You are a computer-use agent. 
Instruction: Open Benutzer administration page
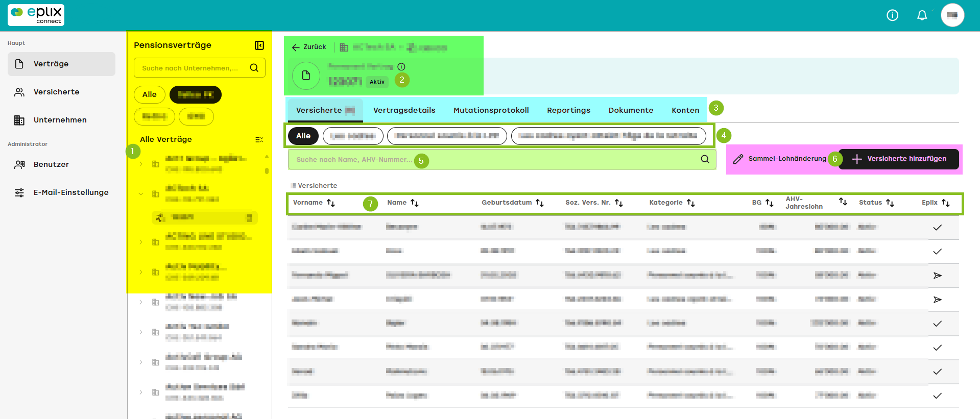[61, 164]
